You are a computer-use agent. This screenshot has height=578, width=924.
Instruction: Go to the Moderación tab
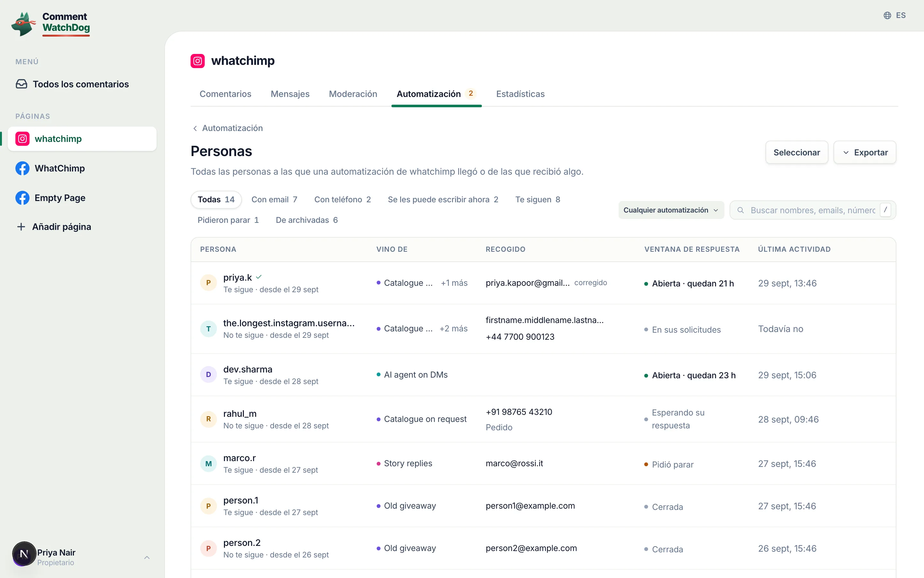[x=353, y=94]
